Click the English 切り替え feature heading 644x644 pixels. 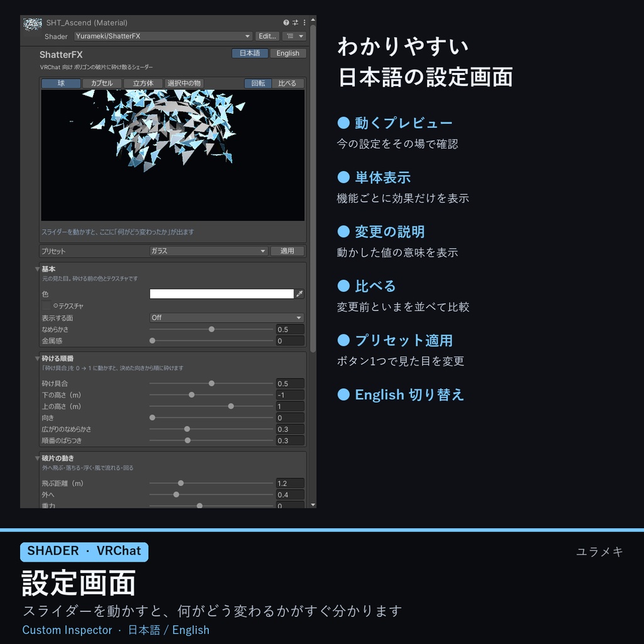point(409,395)
